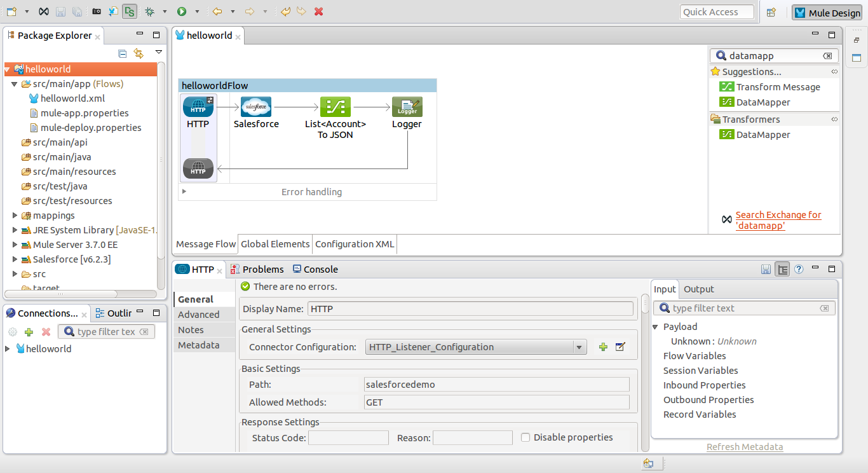Click the 'datamapp' palette search field

(774, 56)
